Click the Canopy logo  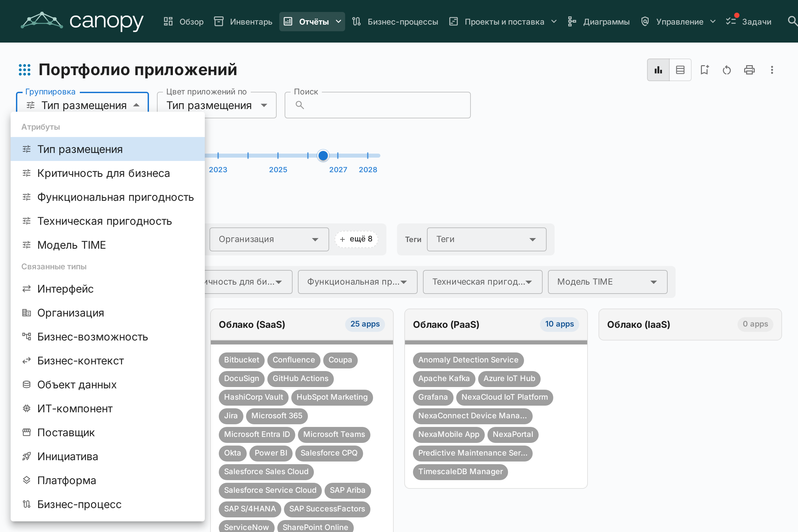pos(82,21)
